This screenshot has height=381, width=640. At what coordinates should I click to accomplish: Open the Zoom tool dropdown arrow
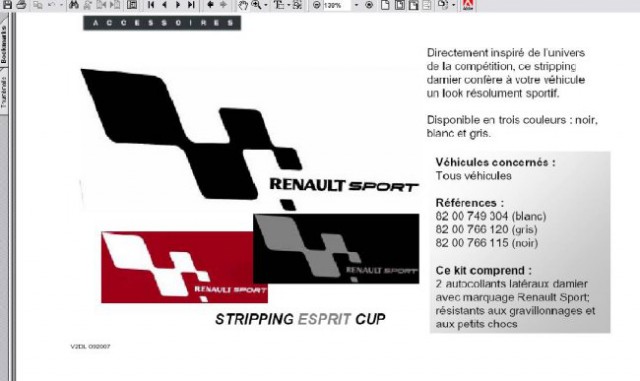pos(266,5)
